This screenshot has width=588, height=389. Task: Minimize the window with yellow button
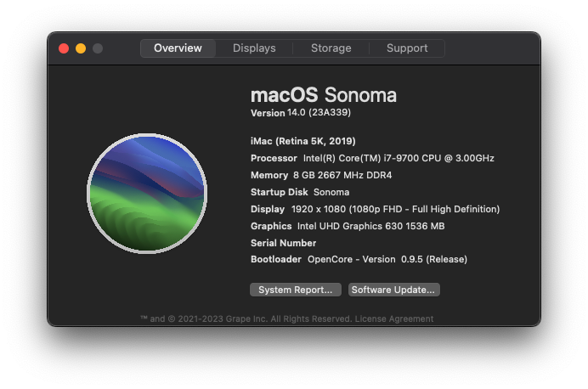[x=81, y=48]
